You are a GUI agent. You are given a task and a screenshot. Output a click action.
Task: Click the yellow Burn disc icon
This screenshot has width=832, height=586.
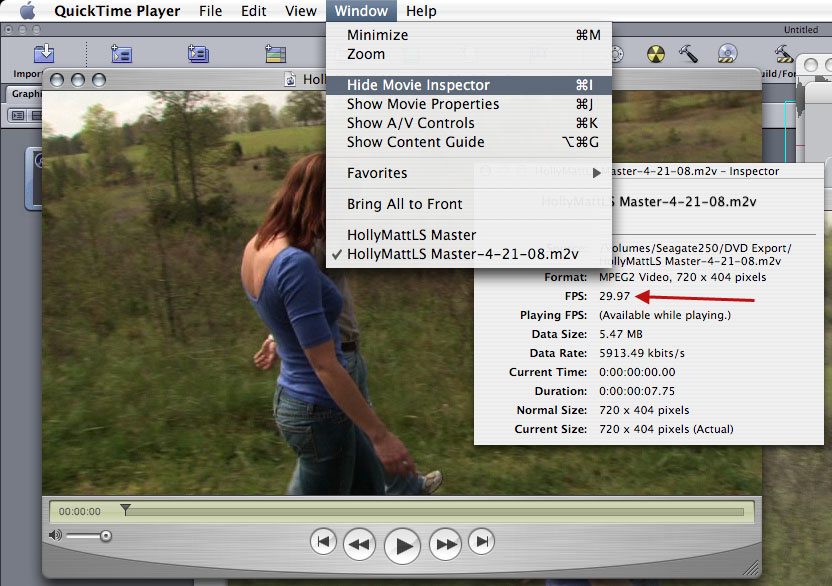tap(656, 54)
